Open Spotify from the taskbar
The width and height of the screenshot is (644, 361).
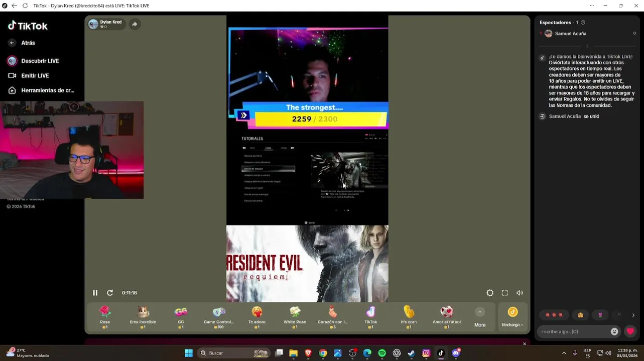coord(382,353)
